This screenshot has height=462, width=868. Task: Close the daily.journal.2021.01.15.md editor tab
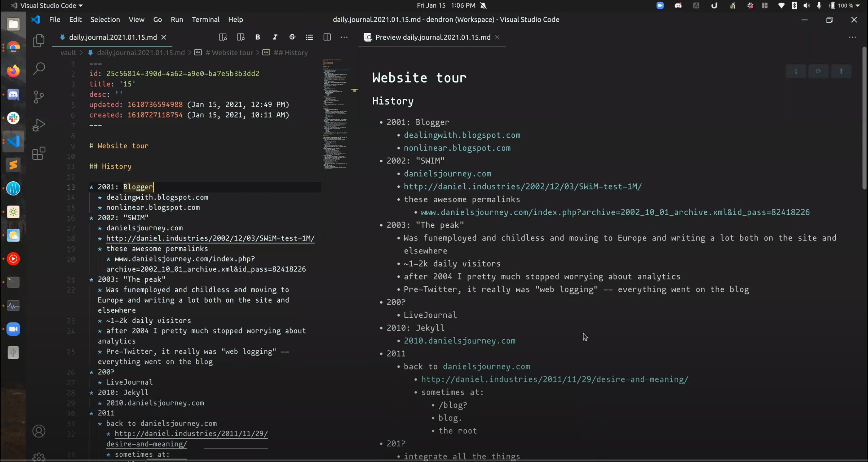pos(164,37)
